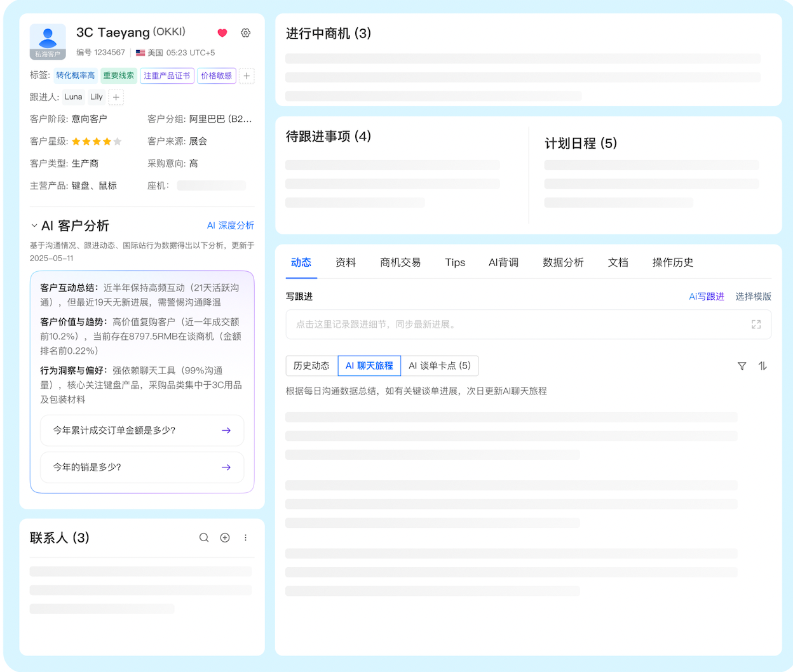Click the filter funnel icon

[742, 366]
